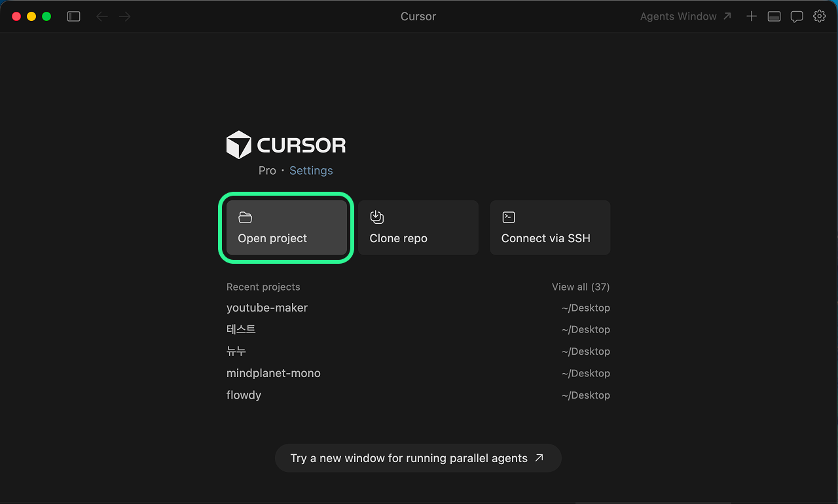The image size is (838, 504).
Task: View all 37 recent projects
Action: 581,287
